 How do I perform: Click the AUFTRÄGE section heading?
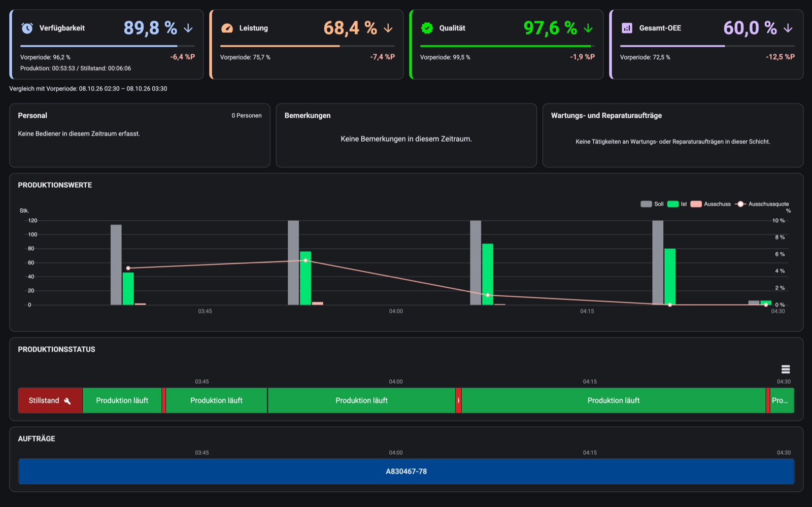point(37,439)
